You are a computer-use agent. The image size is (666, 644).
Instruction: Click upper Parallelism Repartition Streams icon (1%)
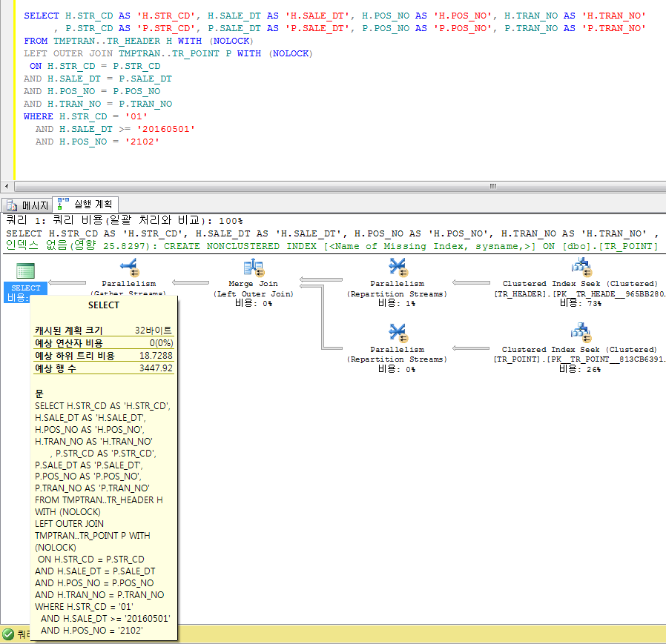[x=398, y=267]
